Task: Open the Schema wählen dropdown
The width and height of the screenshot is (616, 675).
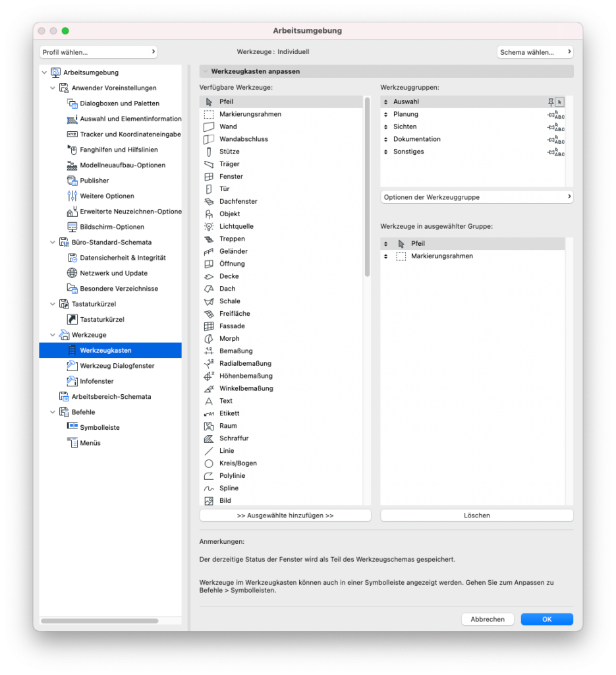Action: (x=534, y=52)
